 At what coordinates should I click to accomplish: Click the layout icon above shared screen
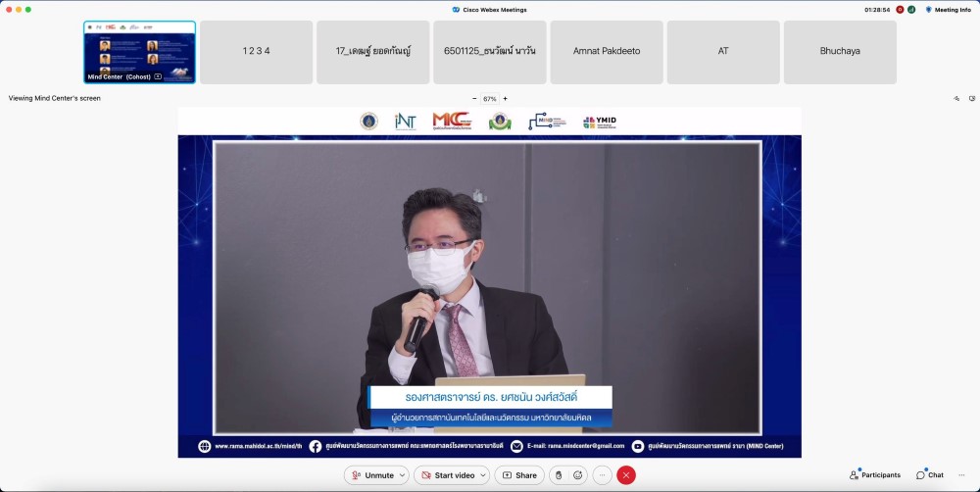(956, 99)
